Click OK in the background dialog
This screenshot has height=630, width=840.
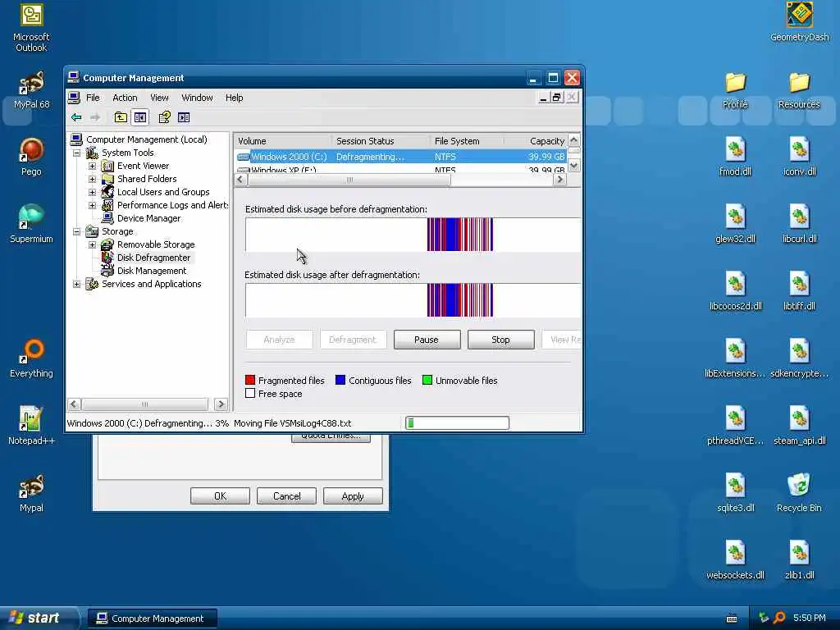click(220, 496)
